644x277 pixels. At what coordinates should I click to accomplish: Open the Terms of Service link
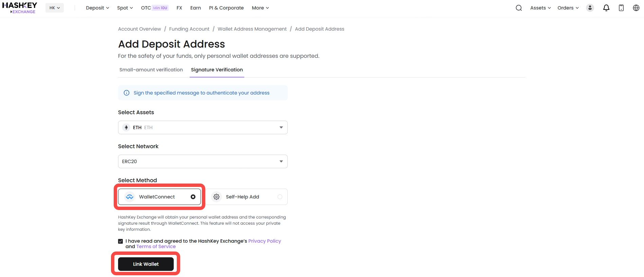156,247
